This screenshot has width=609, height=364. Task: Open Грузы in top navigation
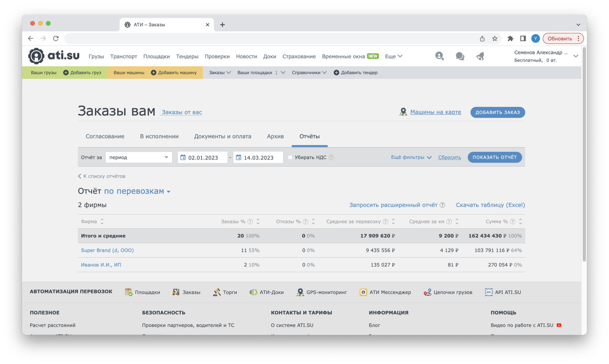(96, 56)
